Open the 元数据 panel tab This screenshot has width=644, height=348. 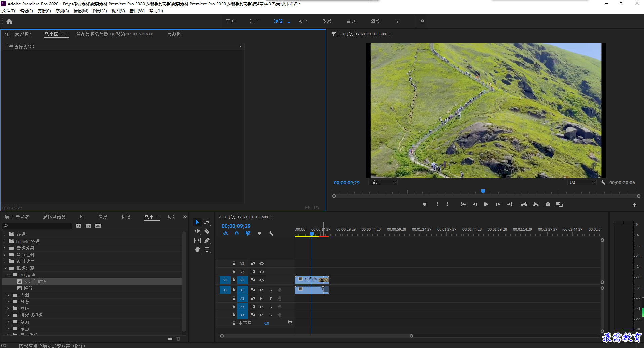click(174, 34)
